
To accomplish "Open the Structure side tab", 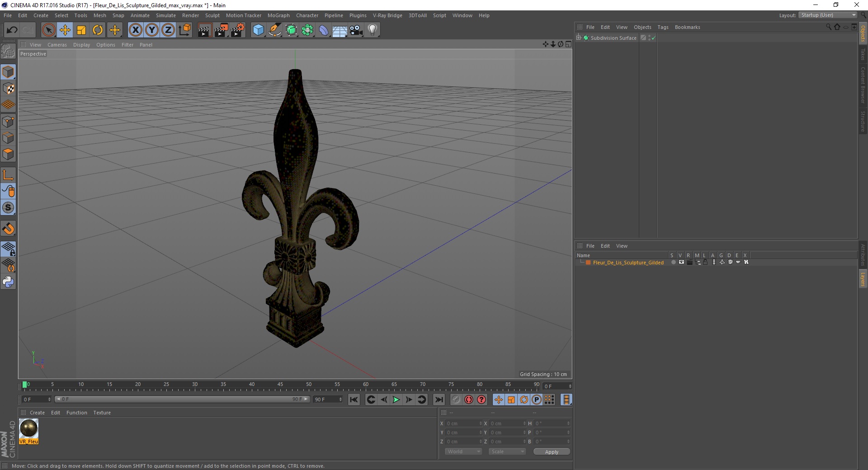I will pos(863,121).
